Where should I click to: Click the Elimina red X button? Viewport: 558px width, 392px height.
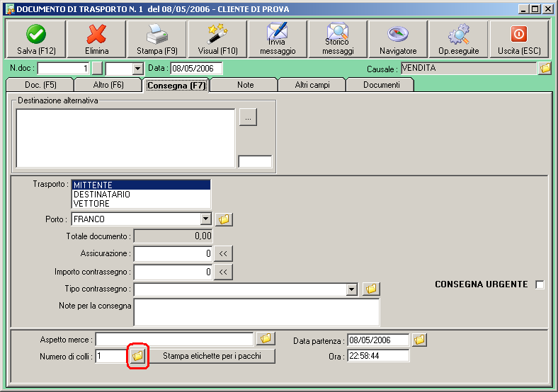(96, 39)
